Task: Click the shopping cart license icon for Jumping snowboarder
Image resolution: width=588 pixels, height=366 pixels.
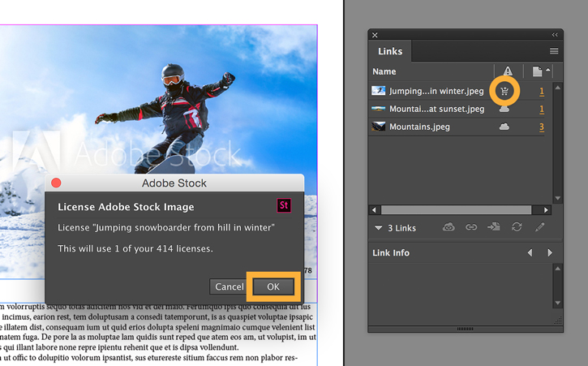Action: 504,91
